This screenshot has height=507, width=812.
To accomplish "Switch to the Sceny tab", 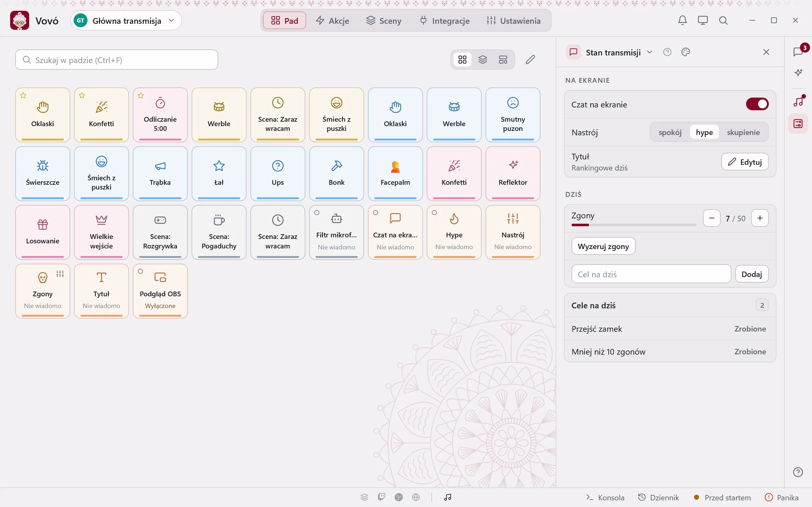I will point(383,21).
